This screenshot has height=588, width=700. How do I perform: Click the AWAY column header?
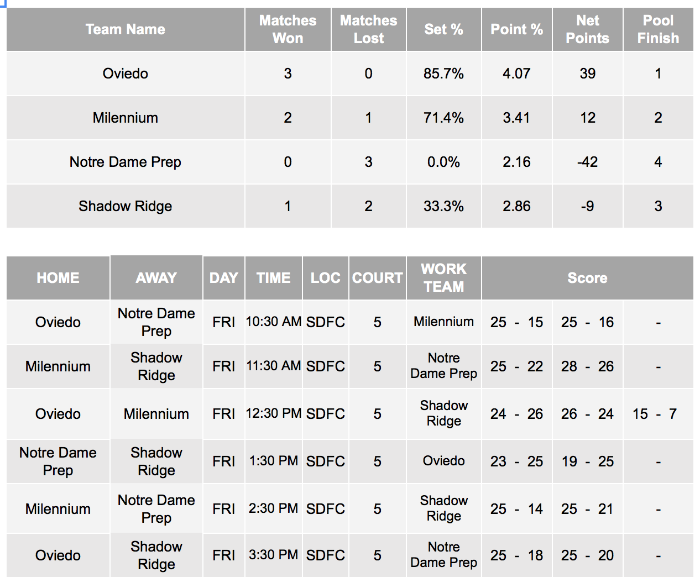(156, 278)
